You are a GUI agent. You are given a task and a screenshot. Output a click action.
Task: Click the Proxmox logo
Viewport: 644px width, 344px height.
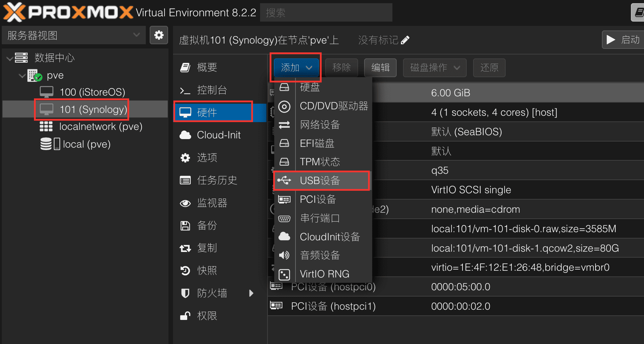pyautogui.click(x=68, y=12)
